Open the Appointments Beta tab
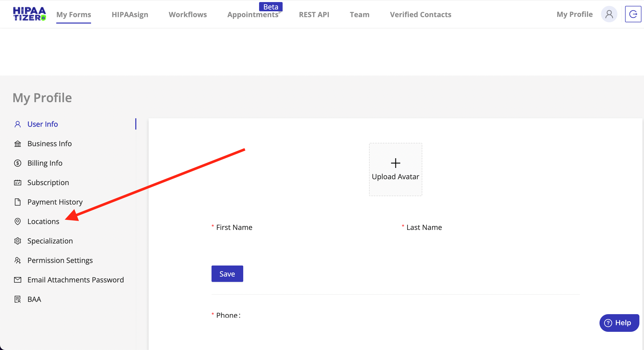Viewport: 644px width, 350px height. click(x=253, y=15)
